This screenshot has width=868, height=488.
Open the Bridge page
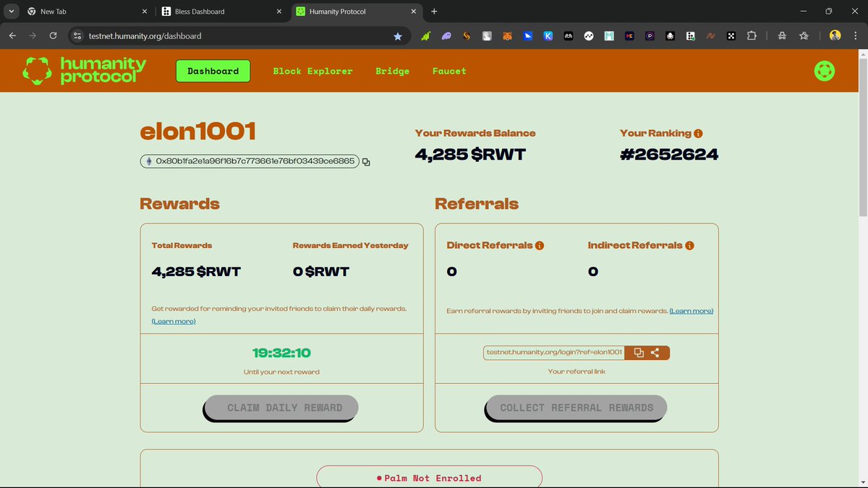pos(393,71)
